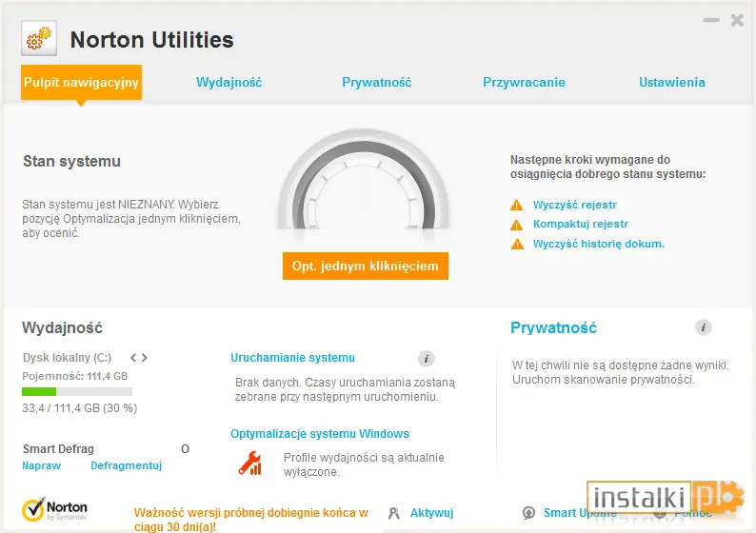This screenshot has height=533, width=756.
Task: Click the Wydajność section heading
Action: (x=62, y=327)
